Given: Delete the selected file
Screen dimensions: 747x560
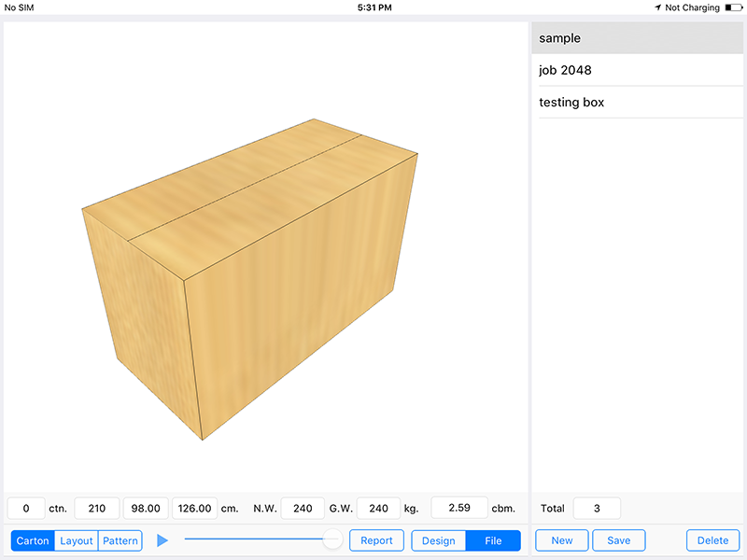Looking at the screenshot, I should [712, 540].
